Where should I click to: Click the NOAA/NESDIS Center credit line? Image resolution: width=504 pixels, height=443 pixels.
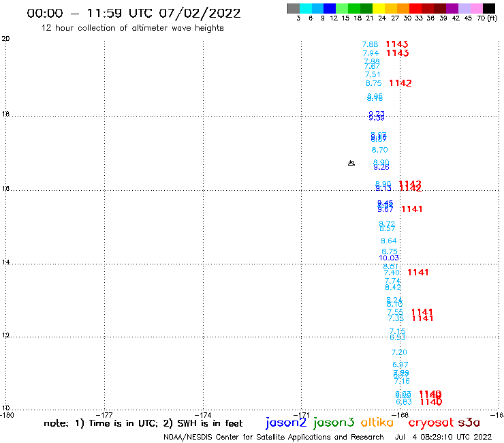(x=274, y=437)
